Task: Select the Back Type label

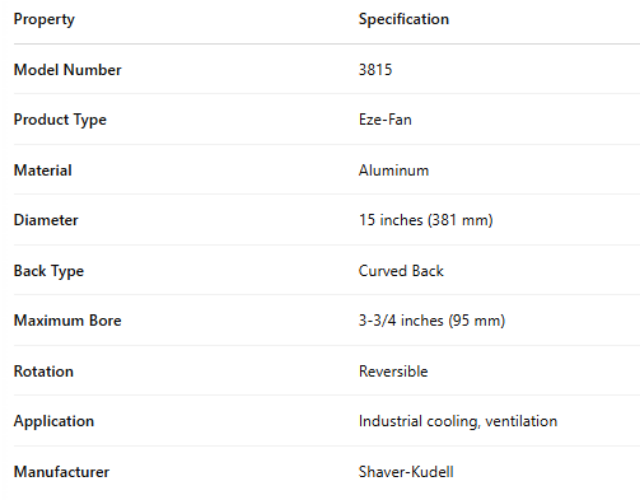Action: click(49, 271)
